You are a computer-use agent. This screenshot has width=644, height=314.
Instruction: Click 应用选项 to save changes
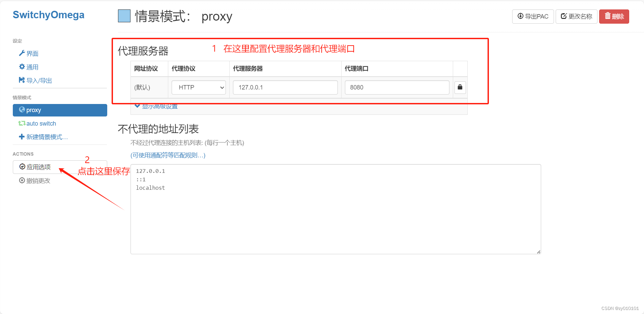[60, 167]
